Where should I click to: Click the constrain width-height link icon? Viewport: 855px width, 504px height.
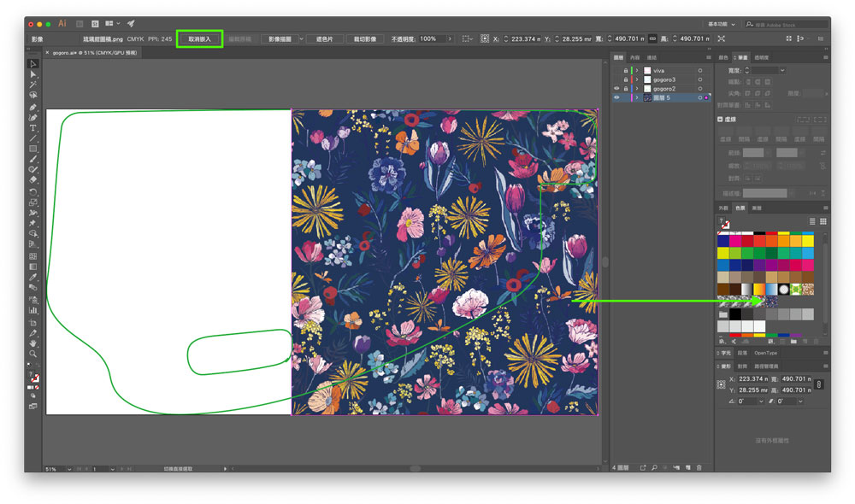pos(652,38)
